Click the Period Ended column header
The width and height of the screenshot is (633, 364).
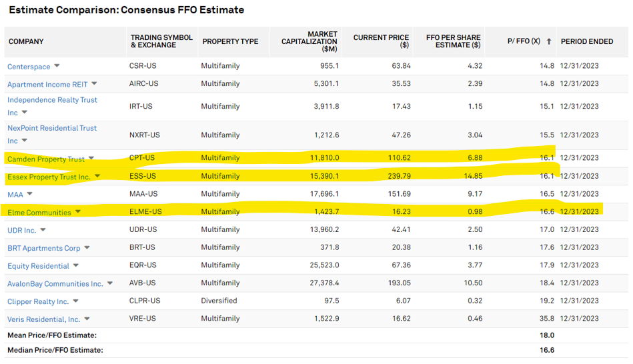click(587, 41)
